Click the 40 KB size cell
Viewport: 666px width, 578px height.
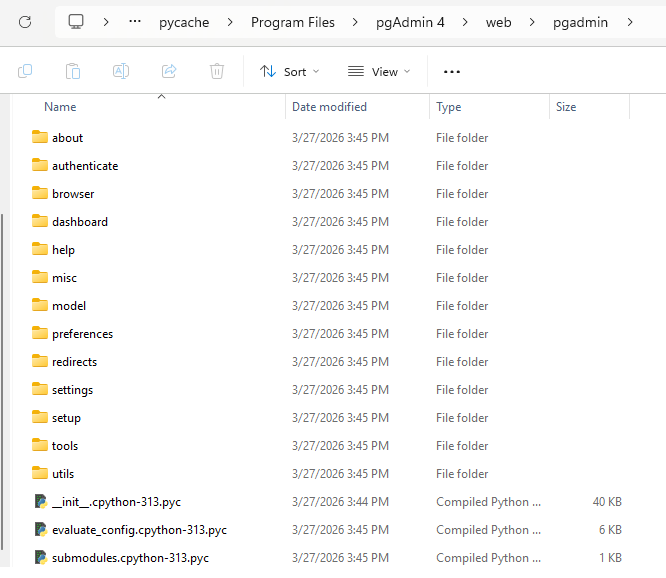tap(607, 502)
